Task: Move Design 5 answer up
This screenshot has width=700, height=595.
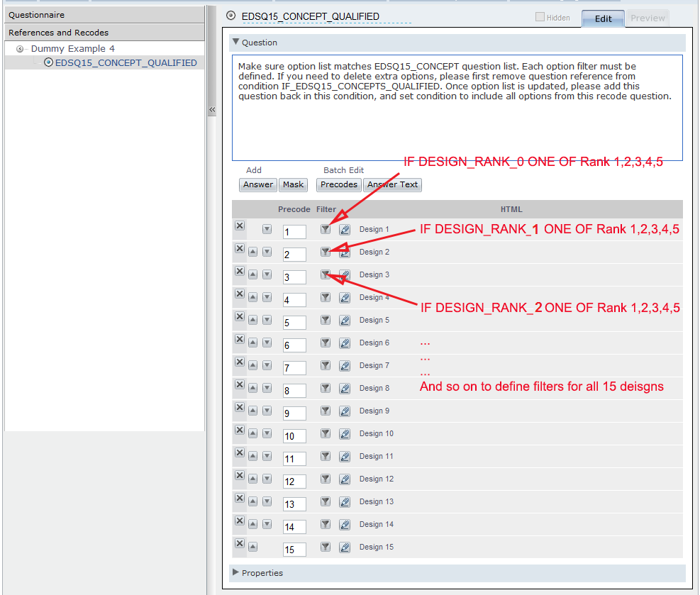Action: pyautogui.click(x=253, y=320)
